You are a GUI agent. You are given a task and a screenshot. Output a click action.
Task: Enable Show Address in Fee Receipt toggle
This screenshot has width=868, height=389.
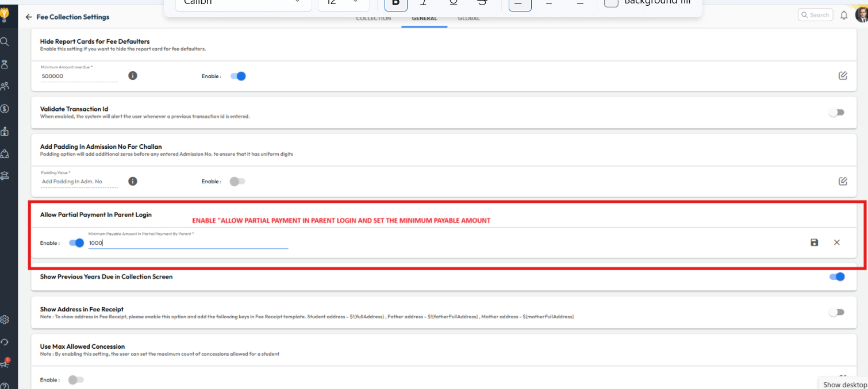[836, 313]
